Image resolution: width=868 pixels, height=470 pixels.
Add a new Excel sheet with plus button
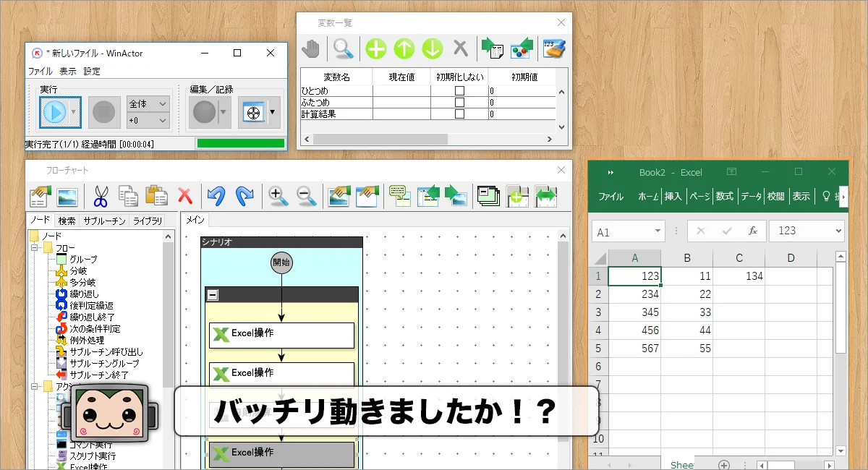click(724, 464)
